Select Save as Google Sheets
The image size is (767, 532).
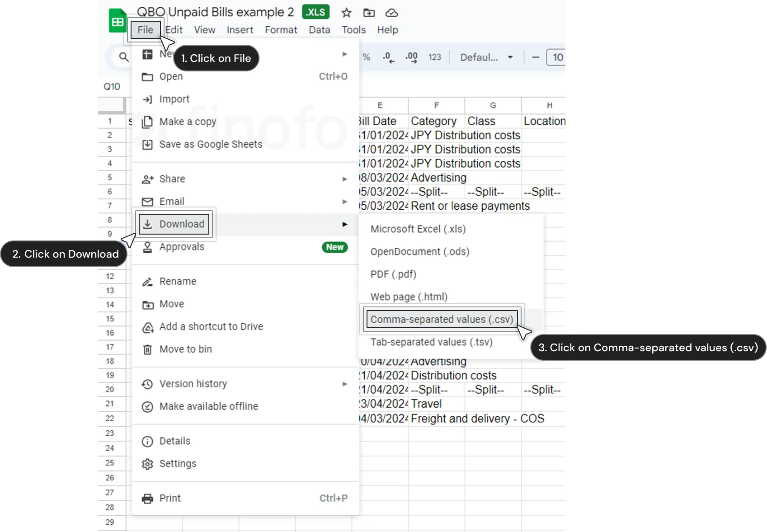[245, 144]
